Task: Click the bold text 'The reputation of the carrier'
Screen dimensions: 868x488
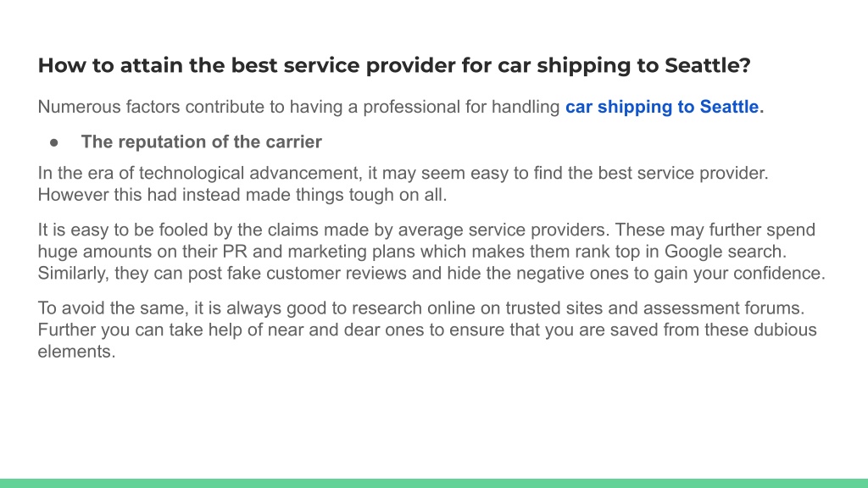Action: 202,142
